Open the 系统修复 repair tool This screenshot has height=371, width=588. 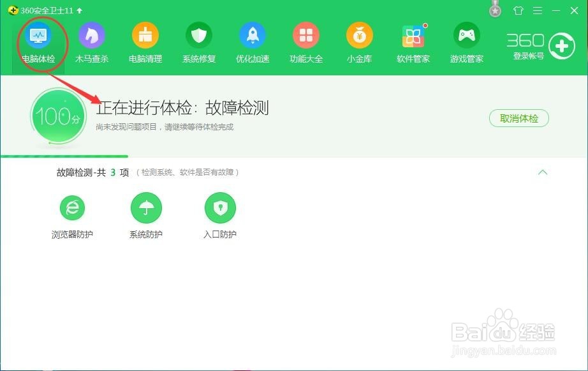(199, 42)
